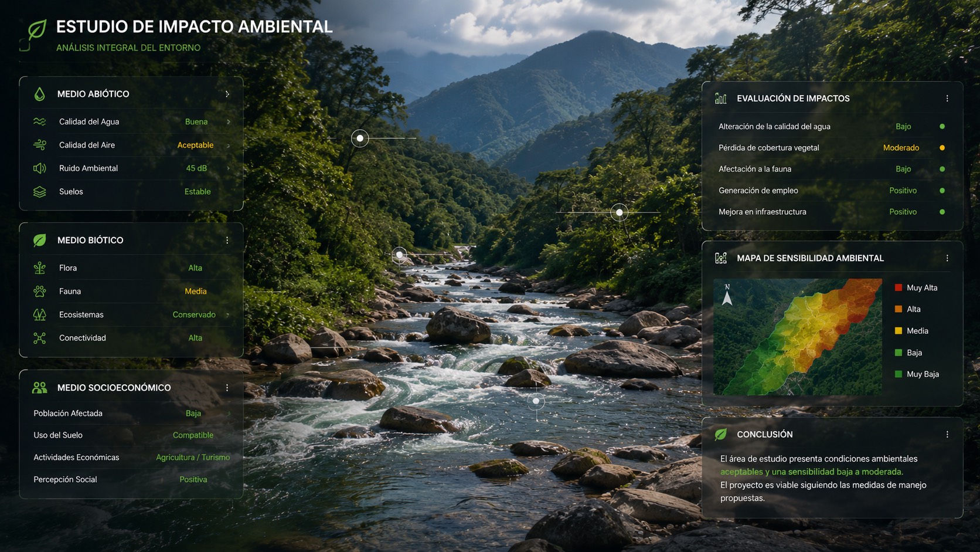The image size is (980, 552).
Task: Click the 'Estable' value for Suelos
Action: tap(198, 192)
